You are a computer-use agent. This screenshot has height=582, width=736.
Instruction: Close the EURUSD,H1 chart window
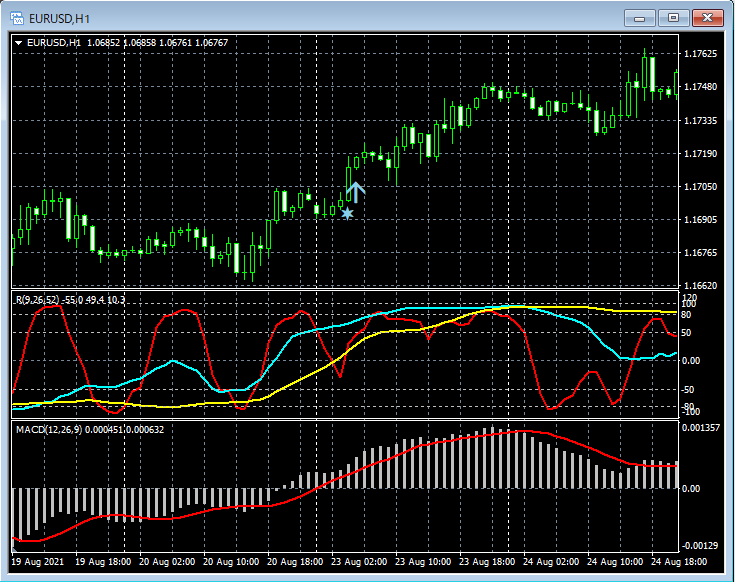coord(708,17)
